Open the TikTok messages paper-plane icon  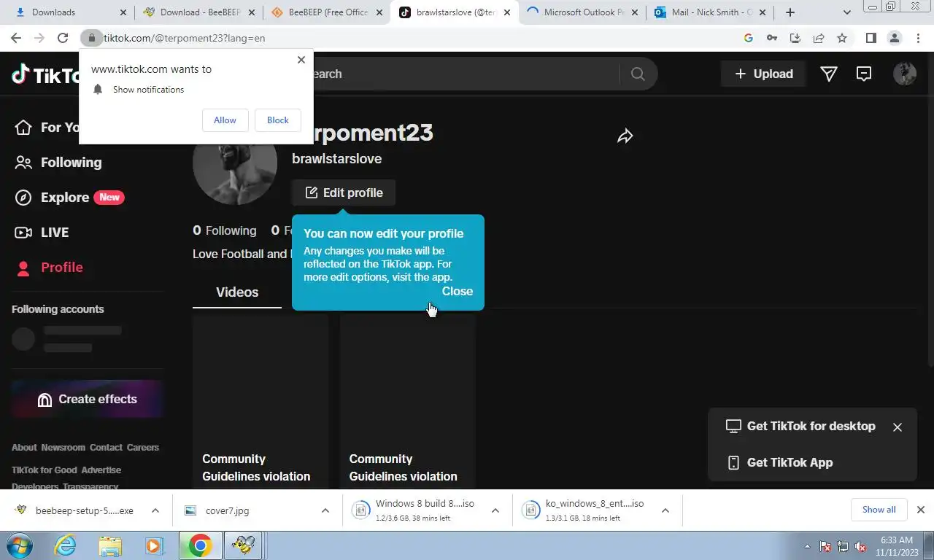click(829, 74)
